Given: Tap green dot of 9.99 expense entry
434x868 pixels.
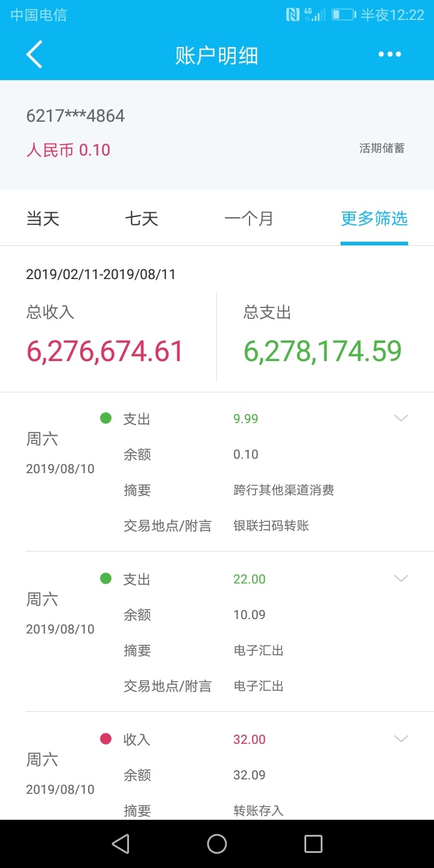Looking at the screenshot, I should click(105, 418).
